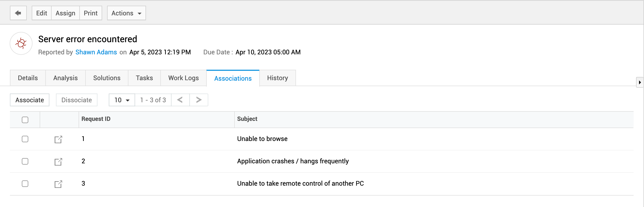
Task: Click the Associate button
Action: [29, 100]
